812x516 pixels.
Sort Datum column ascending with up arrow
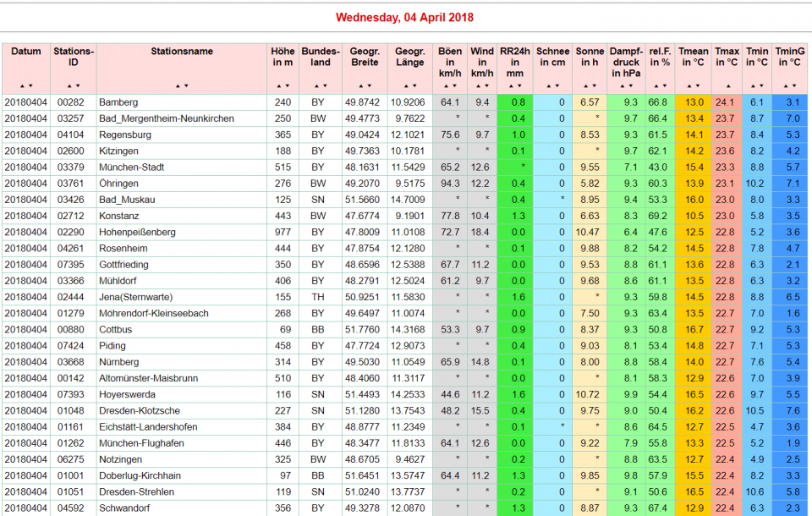pos(22,85)
